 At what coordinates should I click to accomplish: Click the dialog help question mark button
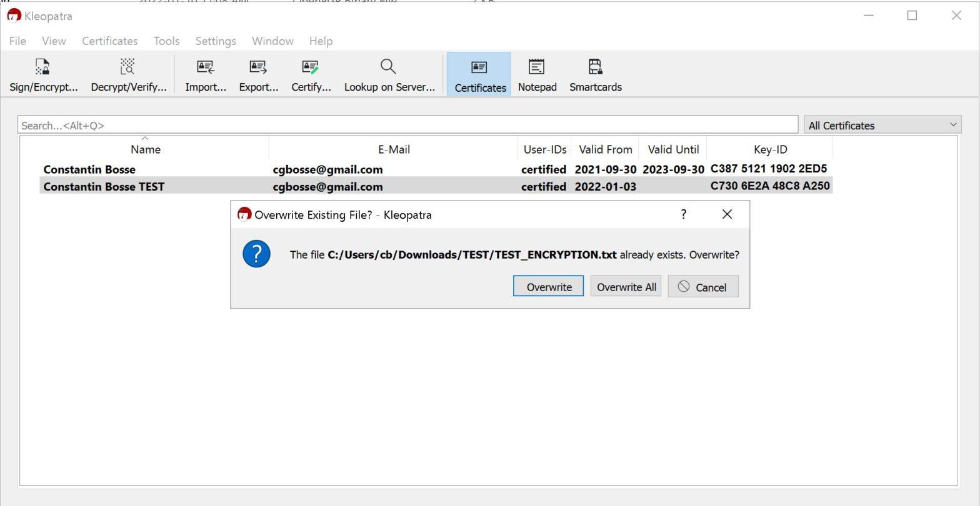coord(683,214)
